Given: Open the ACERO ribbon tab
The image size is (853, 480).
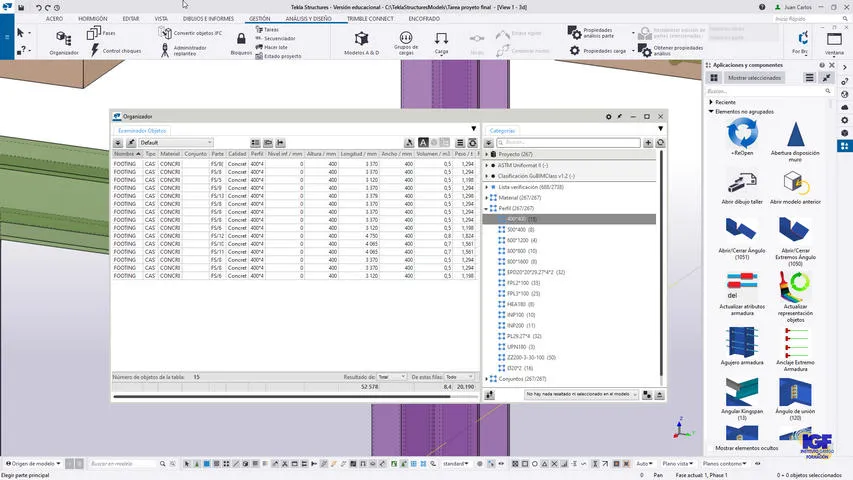Looking at the screenshot, I should tap(54, 19).
